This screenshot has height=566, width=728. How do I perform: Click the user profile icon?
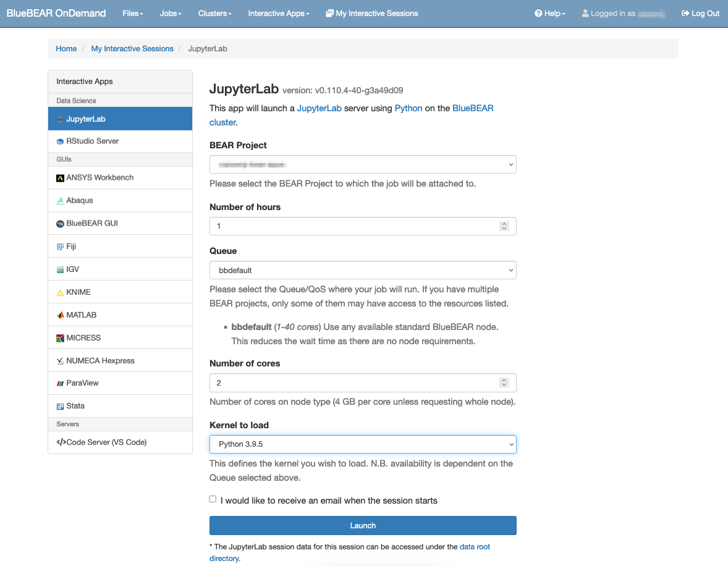(x=585, y=14)
